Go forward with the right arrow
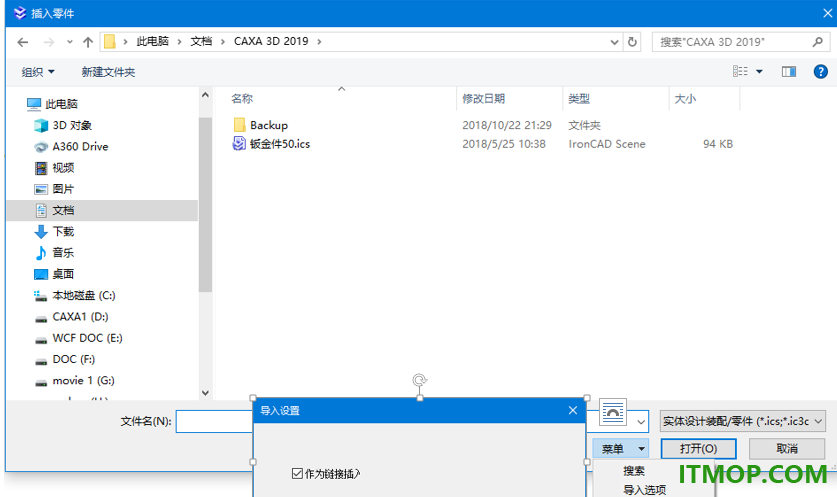837x497 pixels. pos(49,42)
